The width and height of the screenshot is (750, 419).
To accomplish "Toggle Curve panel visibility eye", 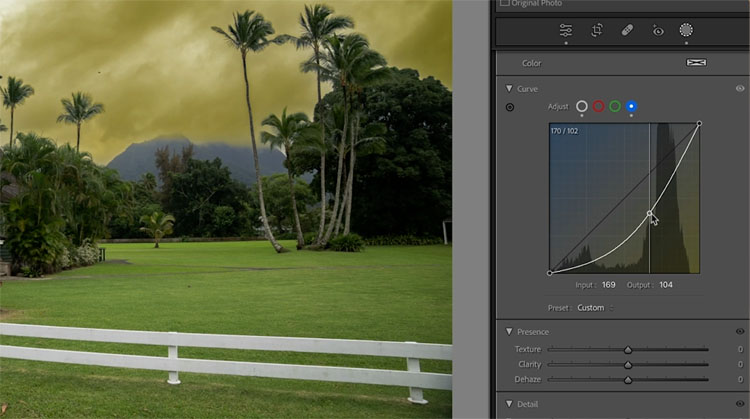I will [x=740, y=89].
